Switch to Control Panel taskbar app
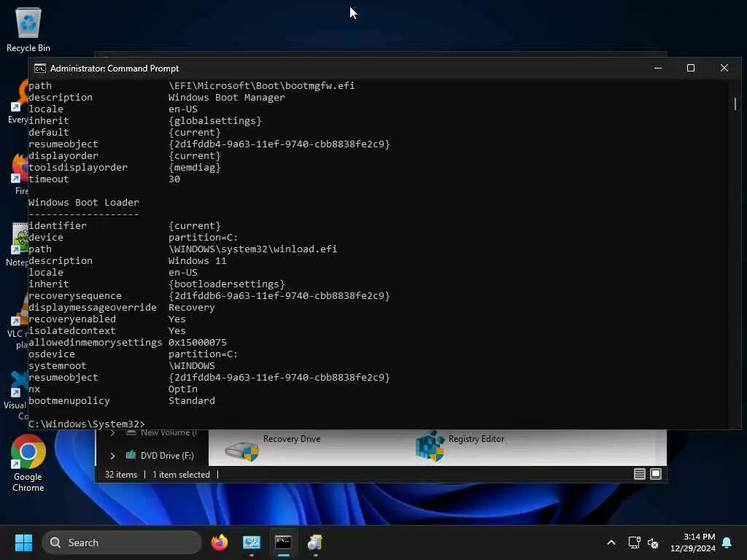The height and width of the screenshot is (560, 747). pos(252,542)
